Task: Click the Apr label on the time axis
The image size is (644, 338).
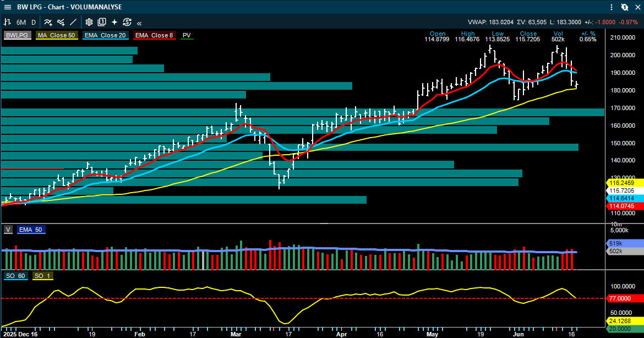Action: click(341, 334)
